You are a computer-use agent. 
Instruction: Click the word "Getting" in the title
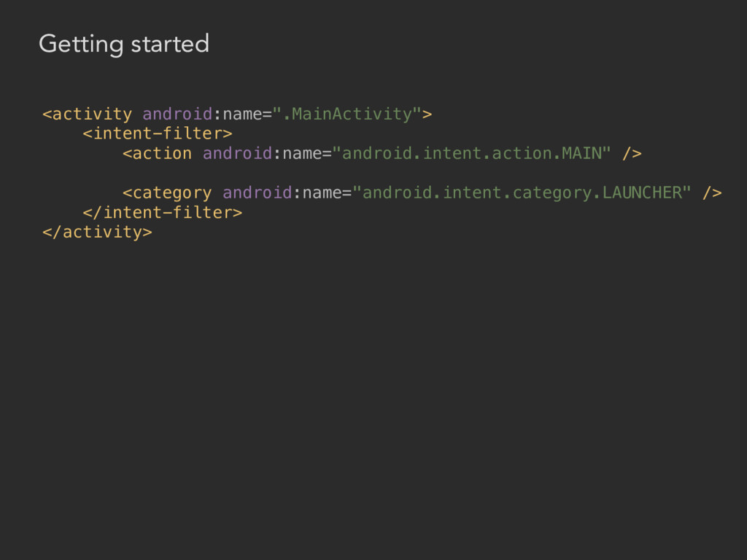(x=81, y=44)
